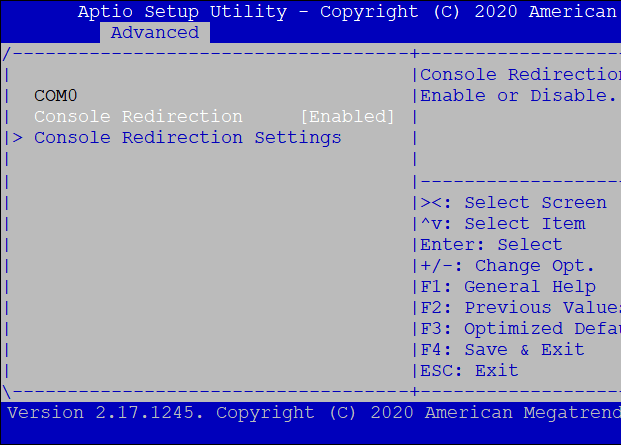
Task: Click the Version 2.17.1245 footer text
Action: pos(103,412)
